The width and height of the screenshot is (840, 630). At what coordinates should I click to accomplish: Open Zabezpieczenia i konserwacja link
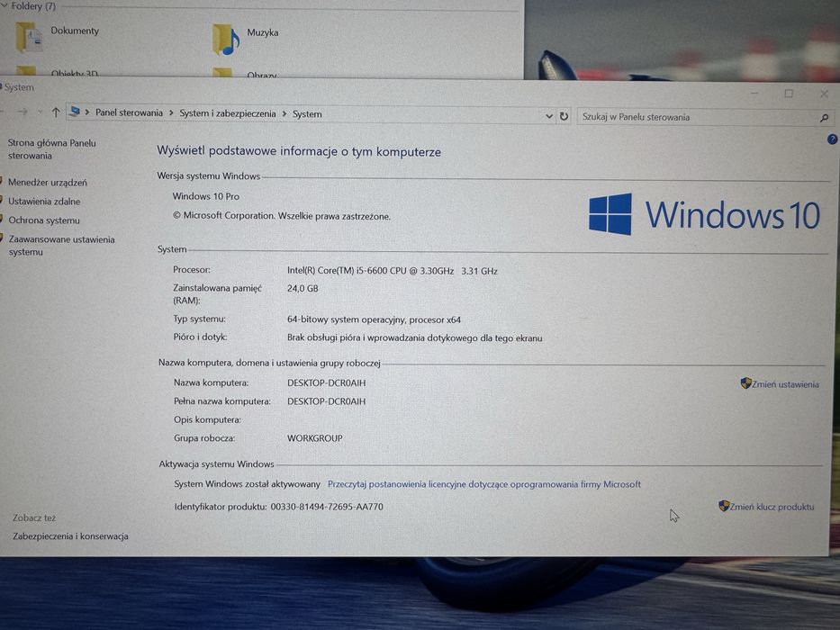[x=70, y=535]
